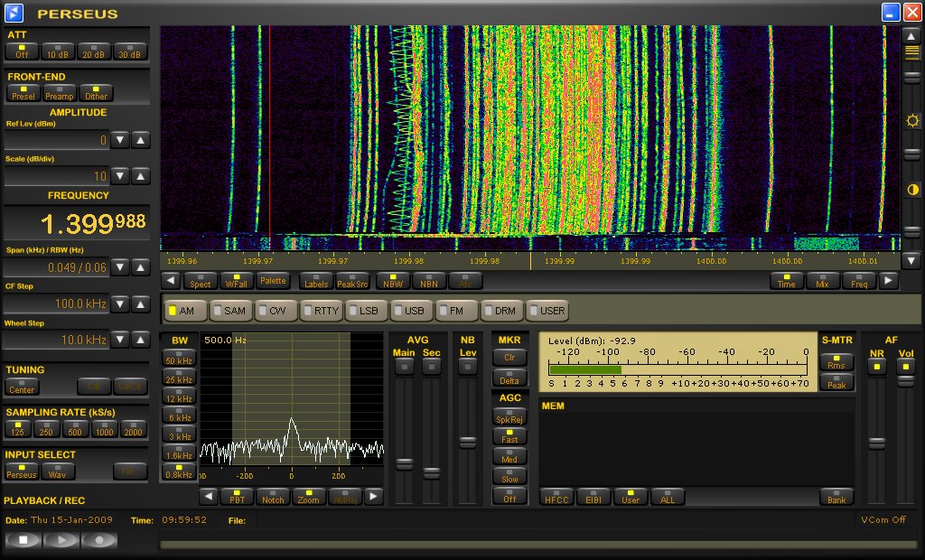The height and width of the screenshot is (560, 925).
Task: Click the AVG Sec toggle button
Action: (431, 367)
